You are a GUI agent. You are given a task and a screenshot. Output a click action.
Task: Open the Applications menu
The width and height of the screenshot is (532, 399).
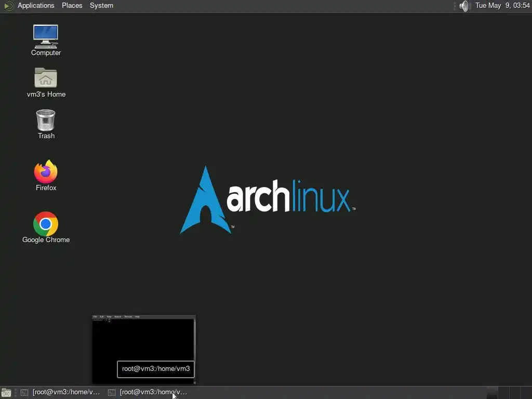pos(36,6)
